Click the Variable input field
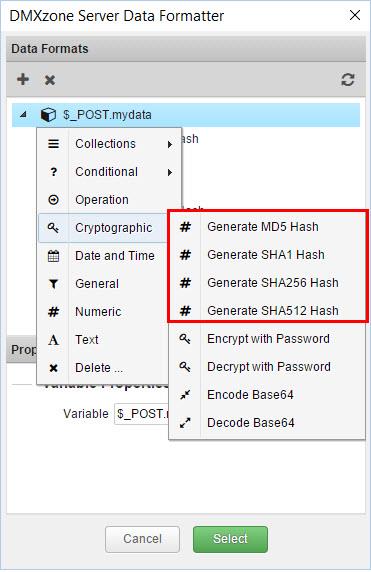The width and height of the screenshot is (371, 572). [x=142, y=414]
